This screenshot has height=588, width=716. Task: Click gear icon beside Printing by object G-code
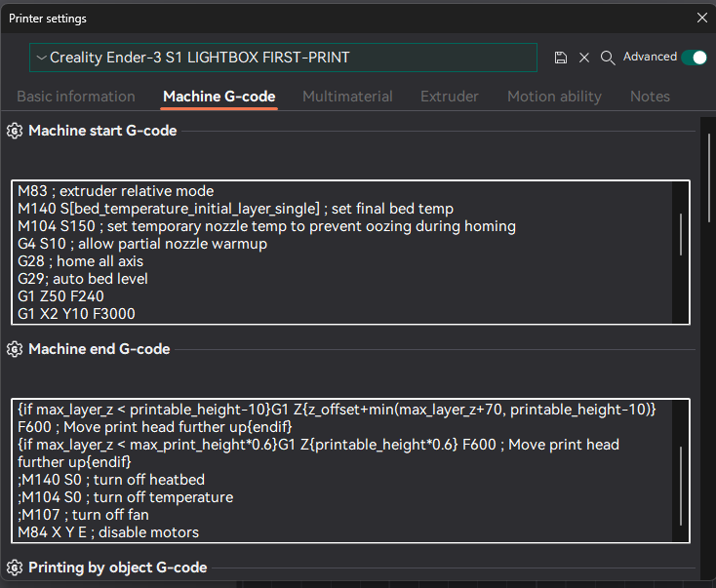tap(15, 568)
